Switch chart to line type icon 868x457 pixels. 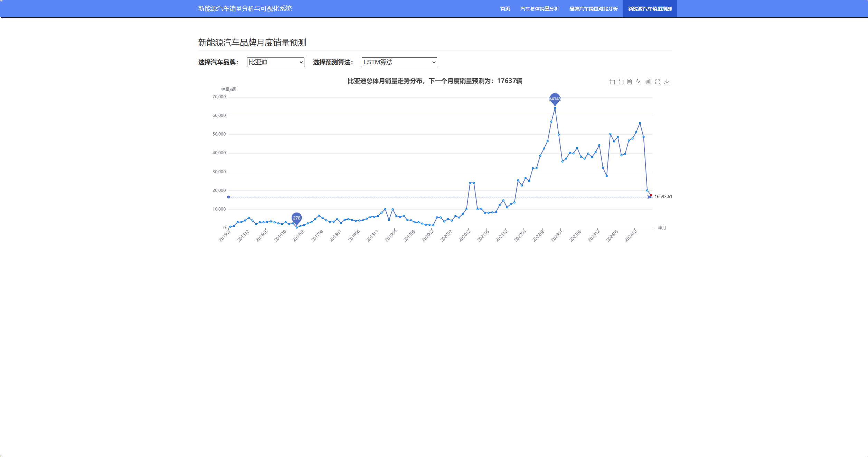(639, 82)
